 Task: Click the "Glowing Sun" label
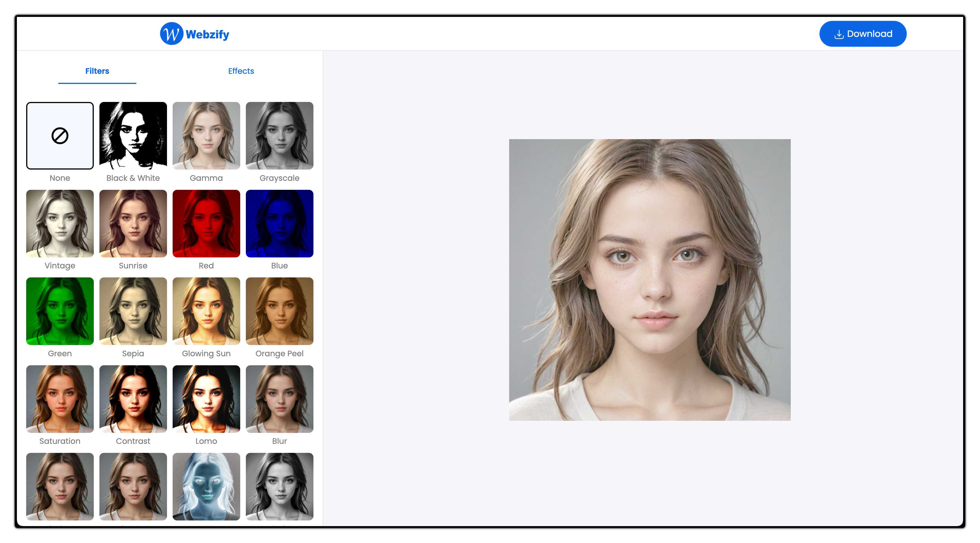(206, 353)
